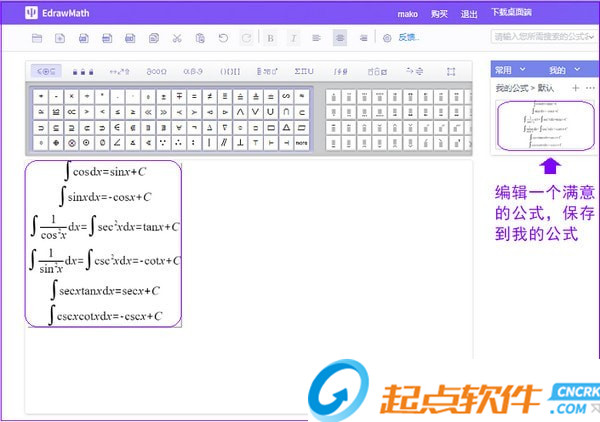The width and height of the screenshot is (600, 422).
Task: Open the ΣΠ∪ big operators tab
Action: tap(304, 71)
